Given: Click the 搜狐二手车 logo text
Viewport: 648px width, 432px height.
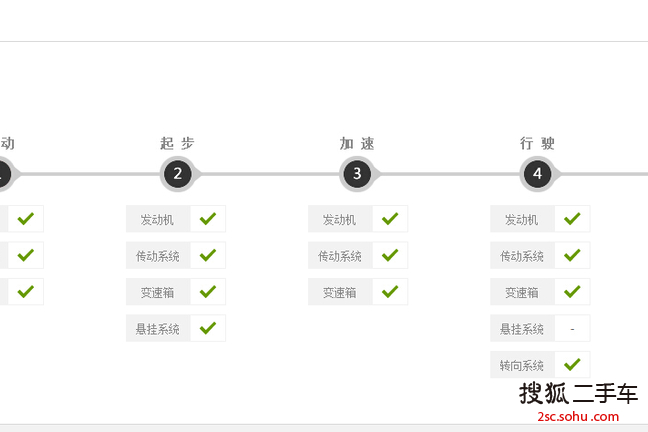Looking at the screenshot, I should (x=579, y=393).
